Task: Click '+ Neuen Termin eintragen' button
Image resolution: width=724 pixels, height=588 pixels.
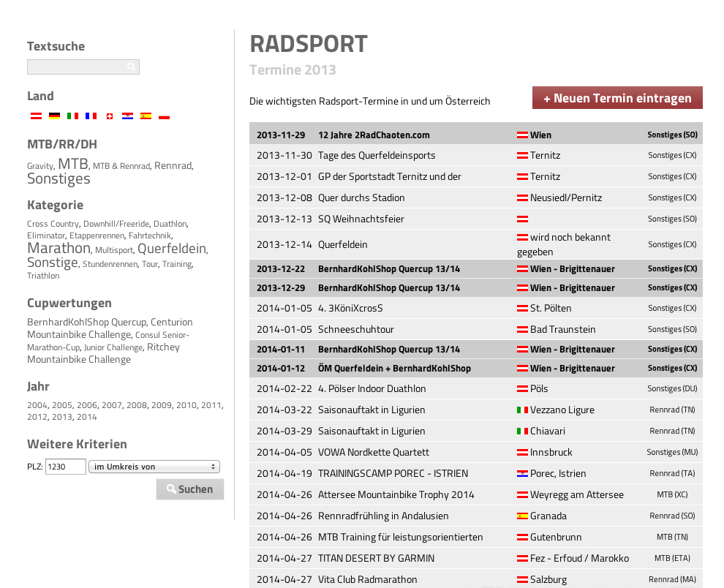Action: click(x=617, y=98)
